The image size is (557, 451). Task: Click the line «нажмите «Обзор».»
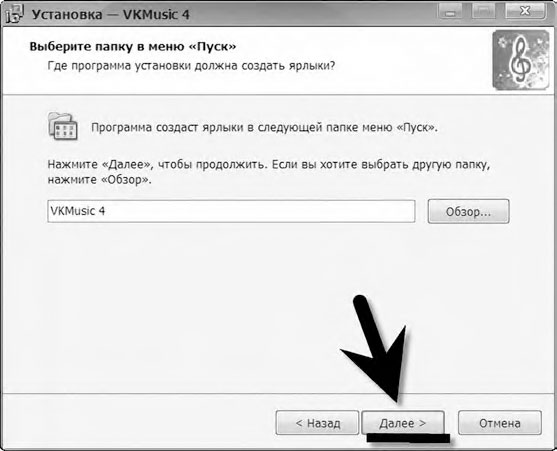click(99, 180)
